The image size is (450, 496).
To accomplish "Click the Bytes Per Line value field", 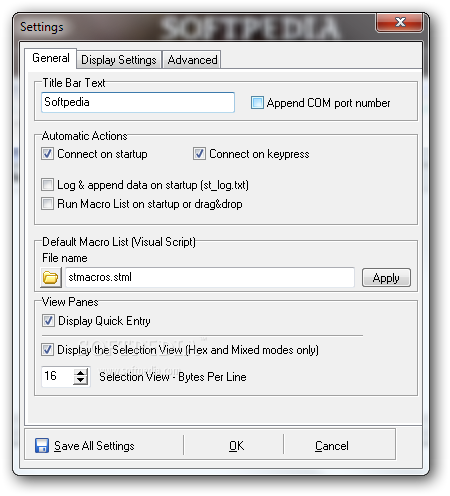I will point(58,377).
